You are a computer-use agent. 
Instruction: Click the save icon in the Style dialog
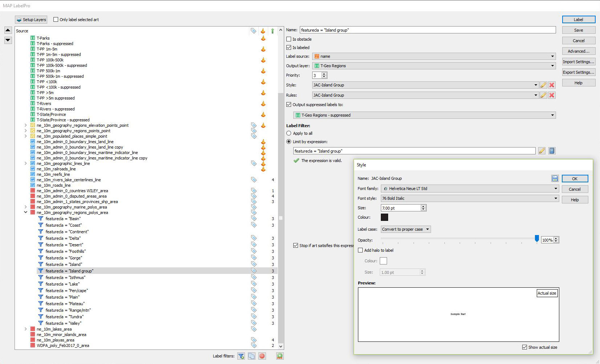555,178
